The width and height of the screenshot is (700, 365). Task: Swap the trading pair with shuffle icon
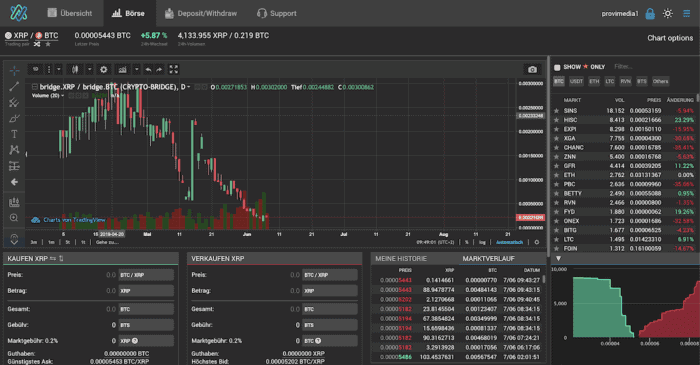[37, 44]
